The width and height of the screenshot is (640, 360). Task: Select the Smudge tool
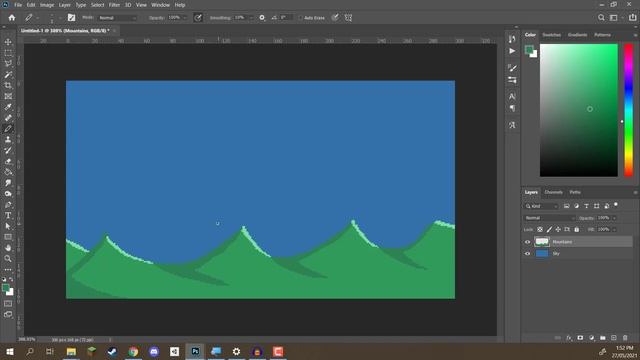[x=8, y=183]
